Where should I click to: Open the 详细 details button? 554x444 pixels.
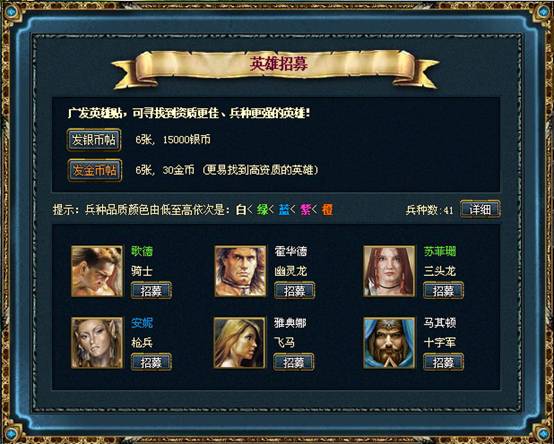(480, 210)
